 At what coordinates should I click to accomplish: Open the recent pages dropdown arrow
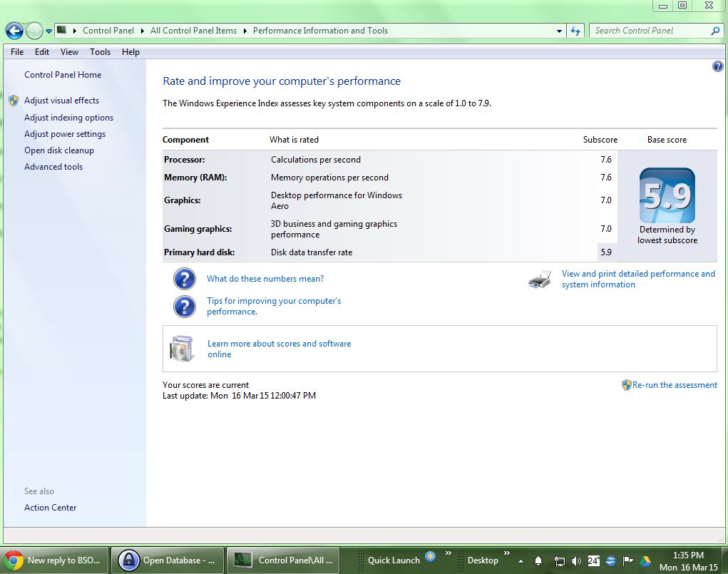[x=48, y=31]
